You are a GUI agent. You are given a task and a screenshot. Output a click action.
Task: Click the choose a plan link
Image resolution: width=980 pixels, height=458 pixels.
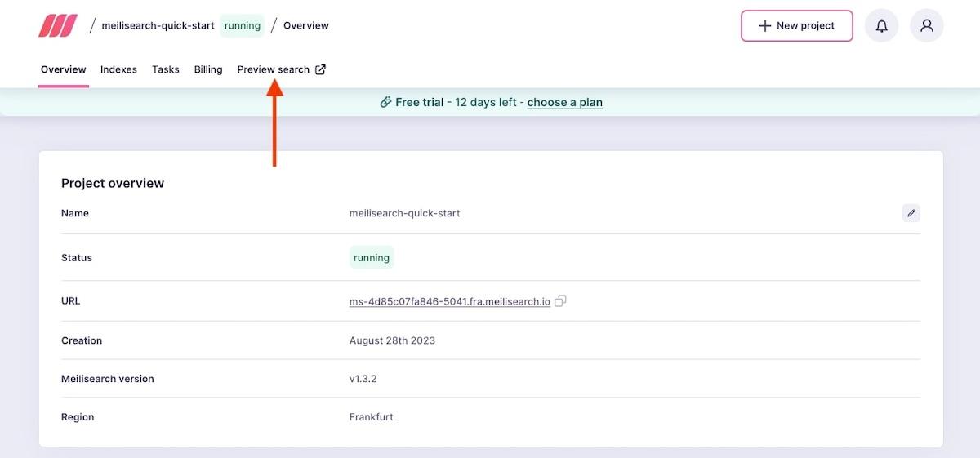coord(565,102)
